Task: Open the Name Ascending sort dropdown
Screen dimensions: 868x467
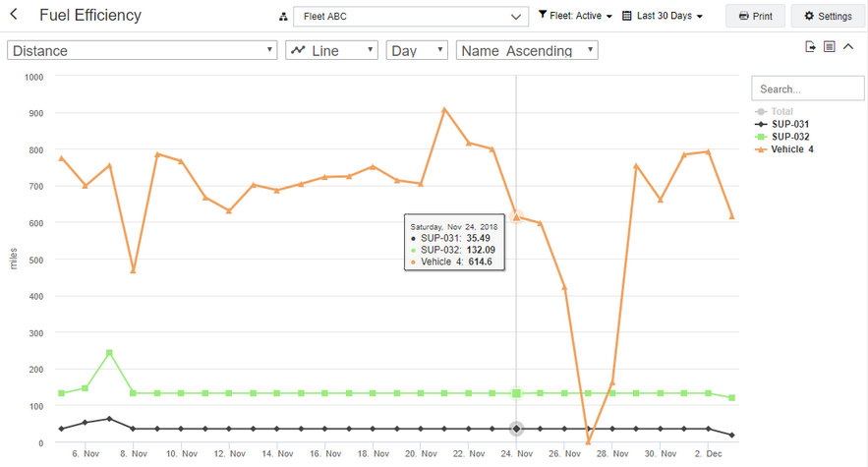Action: [527, 50]
